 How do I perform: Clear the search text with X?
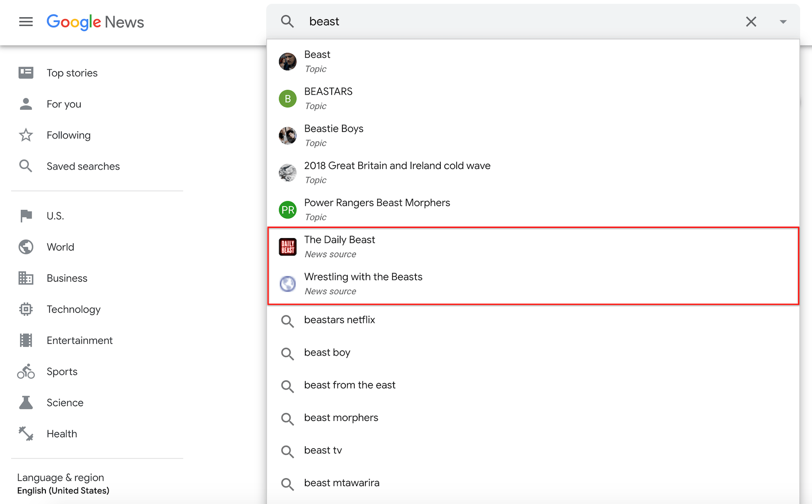[751, 21]
